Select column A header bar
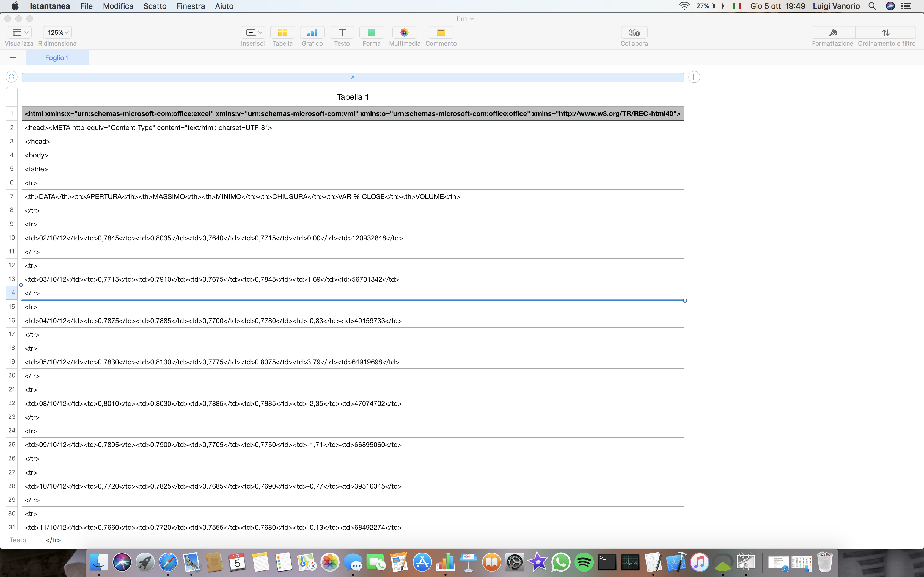 [353, 77]
